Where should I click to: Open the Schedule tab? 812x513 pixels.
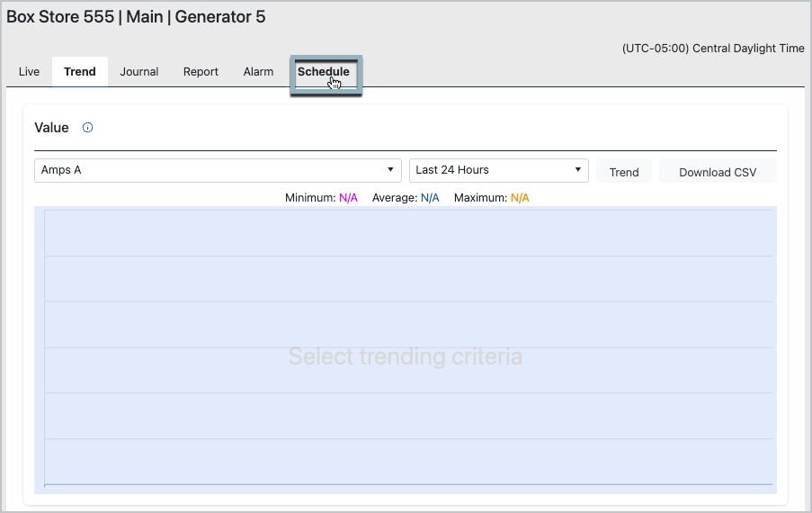[324, 72]
